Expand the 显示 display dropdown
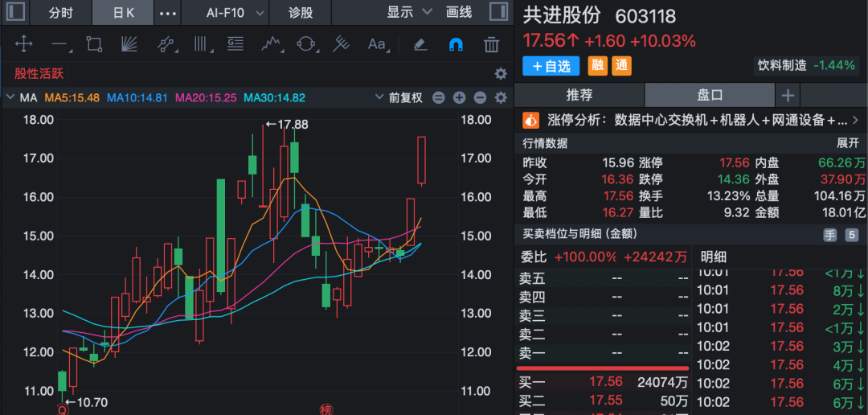This screenshot has height=415, width=868. [x=409, y=12]
